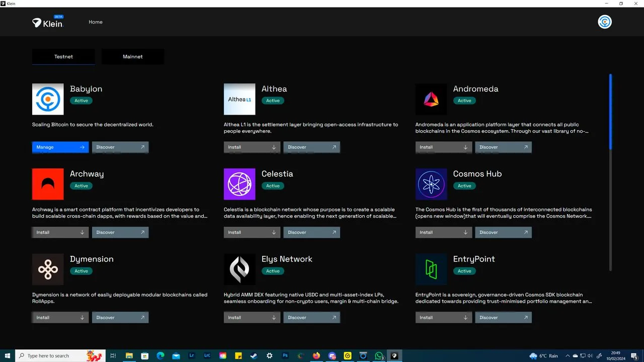Screen dimensions: 644x362
Task: Open Manage for Babylon
Action: (60, 147)
